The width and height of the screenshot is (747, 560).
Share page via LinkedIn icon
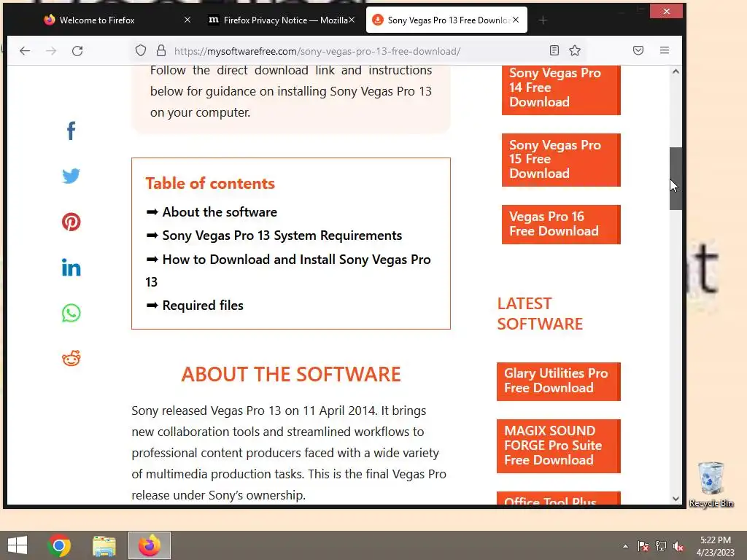(71, 268)
